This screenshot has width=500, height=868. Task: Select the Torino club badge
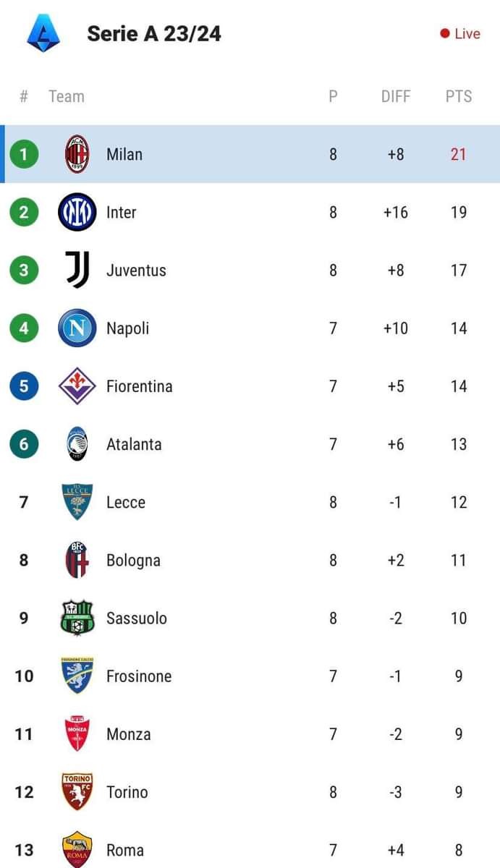pos(77,792)
